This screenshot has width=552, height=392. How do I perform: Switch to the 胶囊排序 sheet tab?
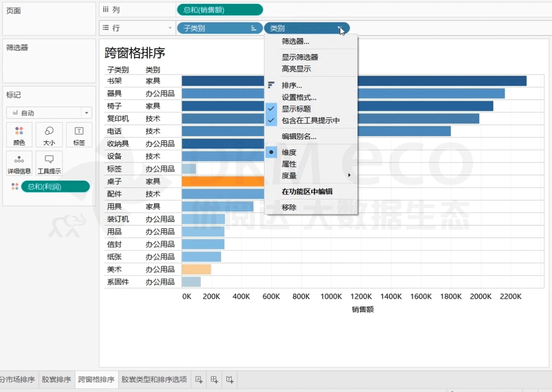click(x=56, y=380)
